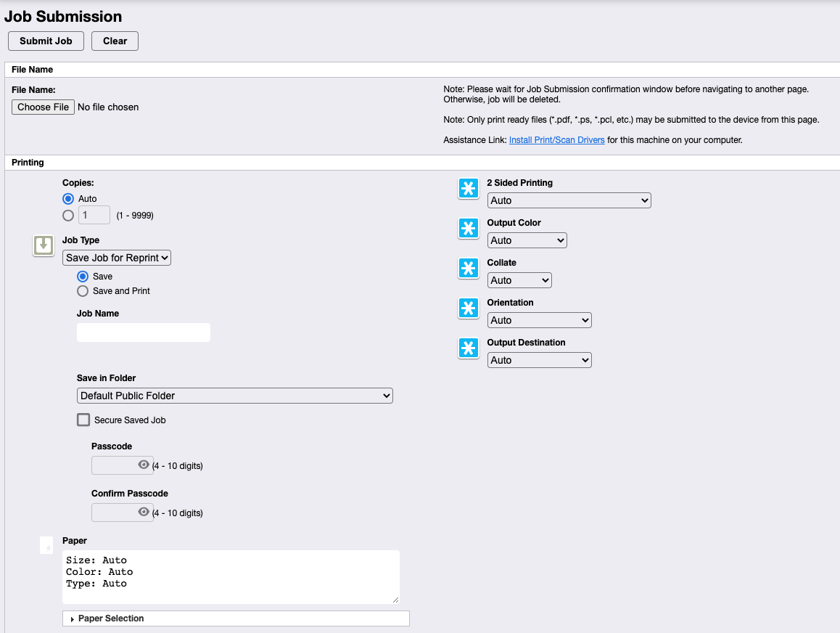Open the 2 Sided Printing dropdown

click(x=569, y=200)
